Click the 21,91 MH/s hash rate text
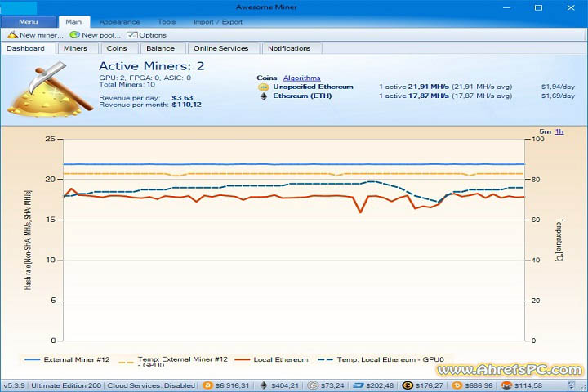This screenshot has height=392, width=588. tap(428, 87)
